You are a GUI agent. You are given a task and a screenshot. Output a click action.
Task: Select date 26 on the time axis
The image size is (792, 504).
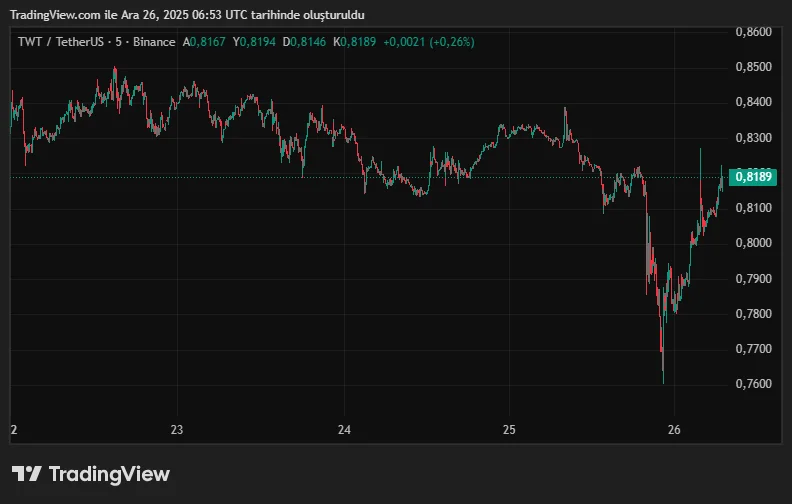[674, 430]
